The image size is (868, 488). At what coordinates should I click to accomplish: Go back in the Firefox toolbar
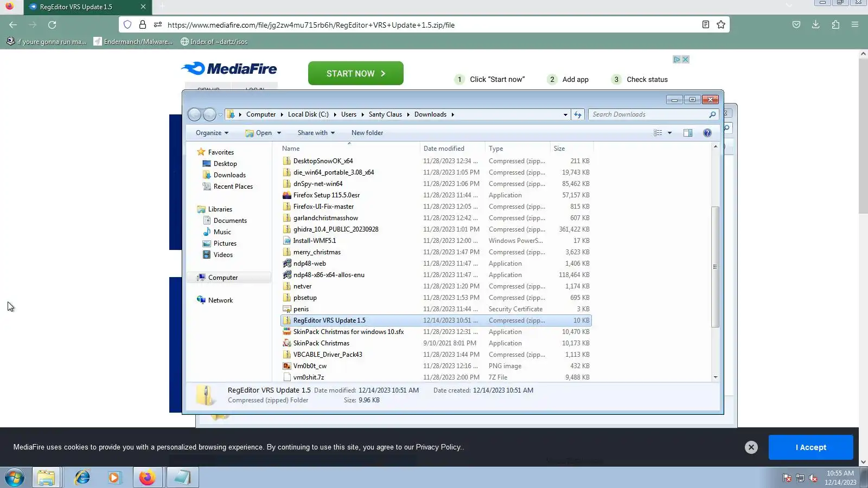click(x=13, y=25)
